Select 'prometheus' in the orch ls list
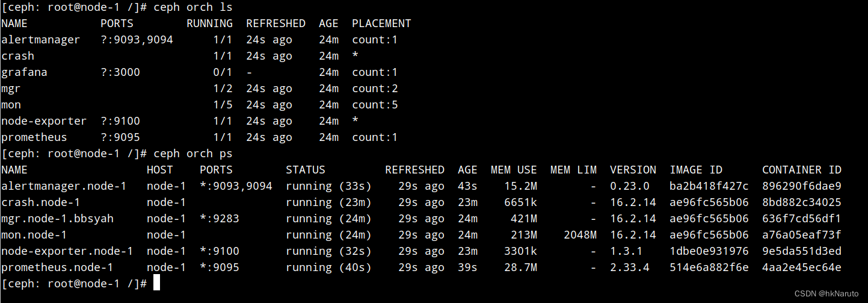Screen dimensions: 868x303 coord(34,137)
